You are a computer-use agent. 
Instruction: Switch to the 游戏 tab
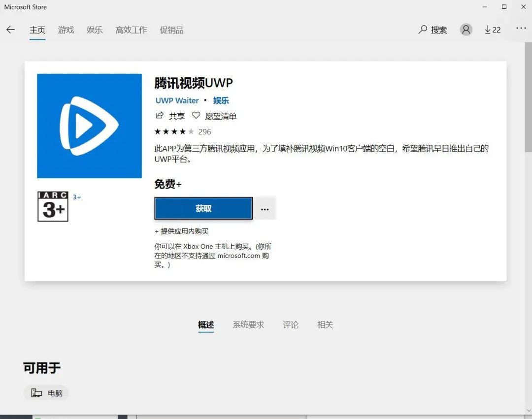click(66, 30)
